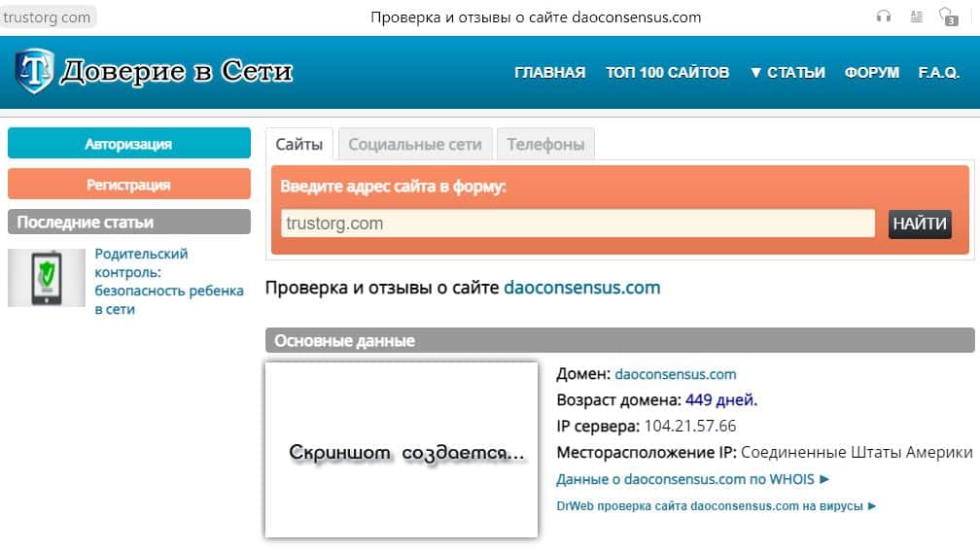
Task: Click the Доверие в Сети shield logo
Action: [34, 72]
